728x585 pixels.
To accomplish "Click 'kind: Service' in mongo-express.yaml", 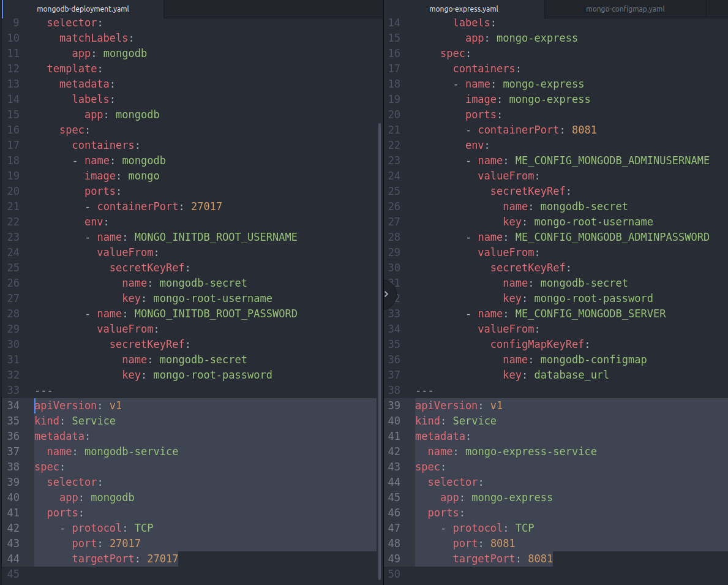I will [456, 421].
